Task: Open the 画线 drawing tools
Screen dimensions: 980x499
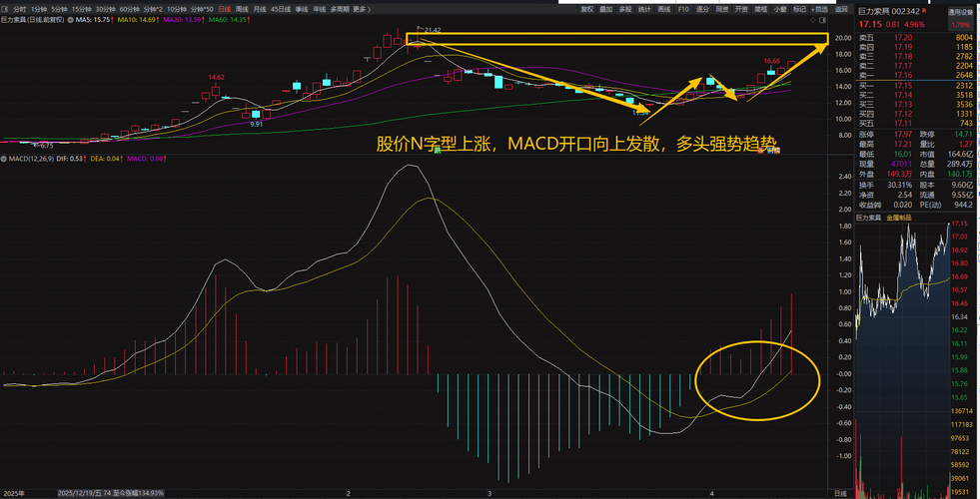Action: click(663, 9)
